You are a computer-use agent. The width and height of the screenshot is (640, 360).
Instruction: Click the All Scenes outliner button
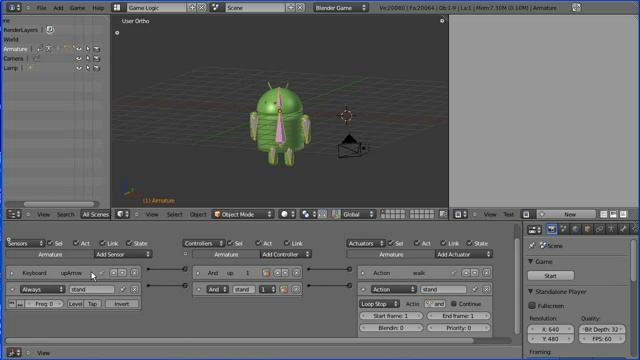pos(96,214)
